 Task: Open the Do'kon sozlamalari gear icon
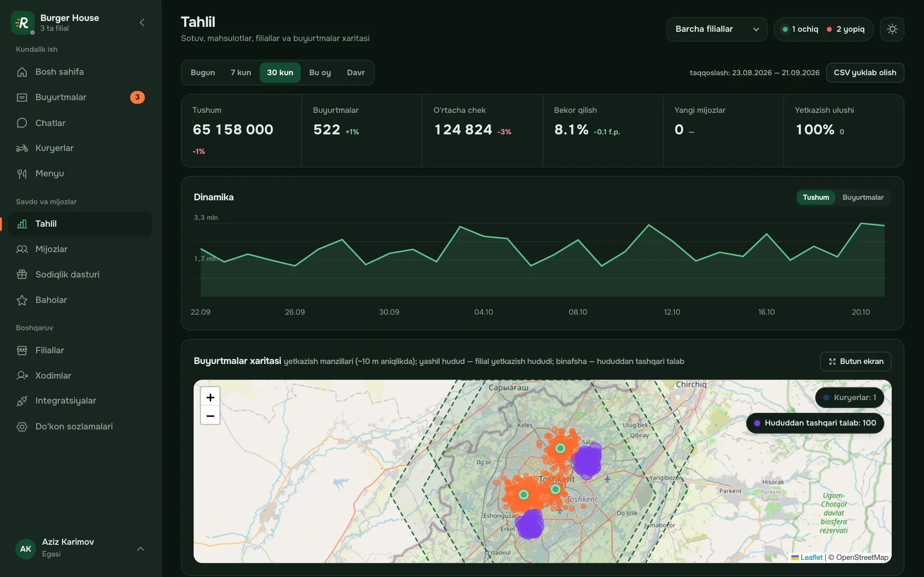pyautogui.click(x=22, y=427)
